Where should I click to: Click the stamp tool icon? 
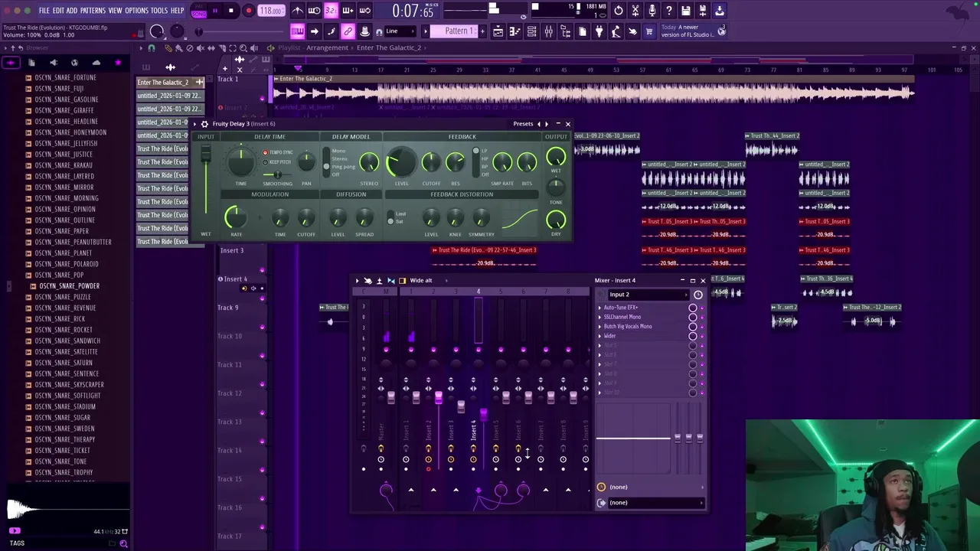click(364, 31)
